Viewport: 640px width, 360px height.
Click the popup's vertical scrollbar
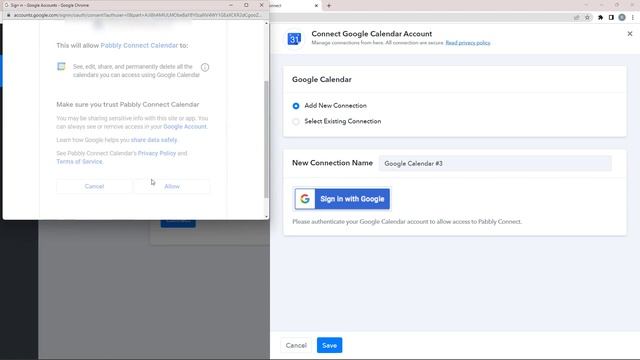coord(267,139)
